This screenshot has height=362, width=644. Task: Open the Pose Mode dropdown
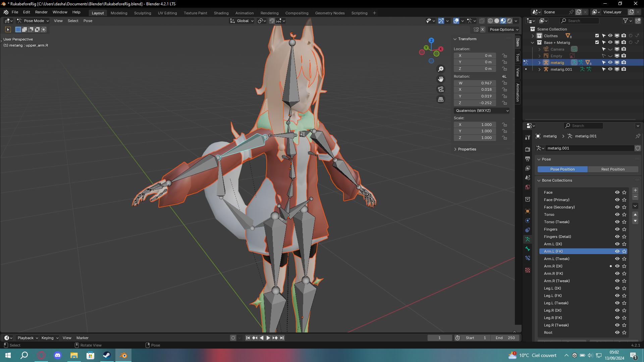tap(33, 21)
